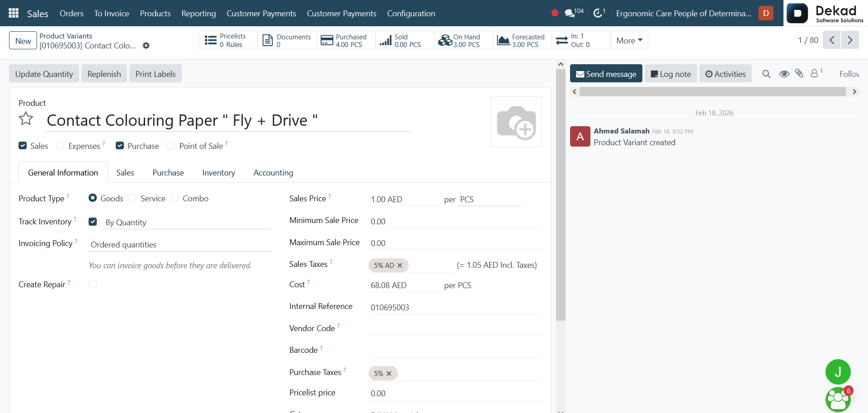
Task: Edit the Sales Price field
Action: [405, 199]
